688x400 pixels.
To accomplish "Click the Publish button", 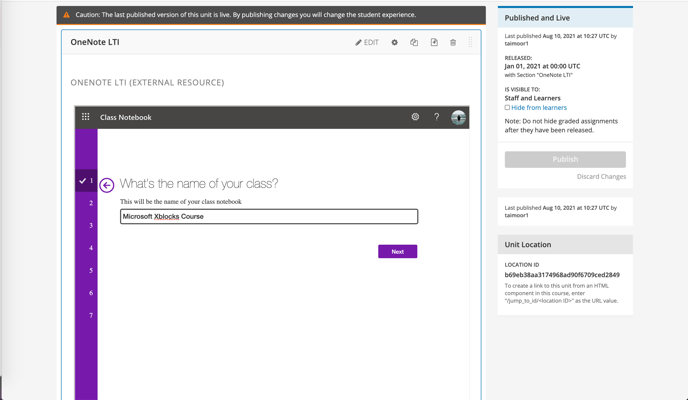I will click(565, 159).
